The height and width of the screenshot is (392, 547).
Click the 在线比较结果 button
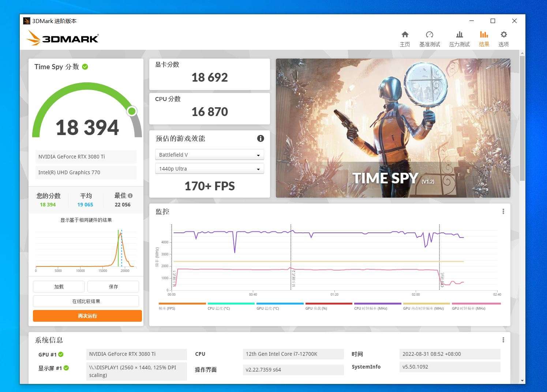point(86,301)
